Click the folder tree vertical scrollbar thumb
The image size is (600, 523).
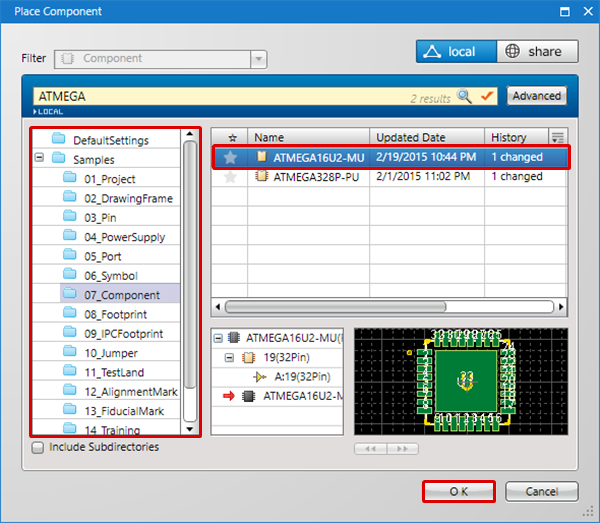click(x=190, y=264)
